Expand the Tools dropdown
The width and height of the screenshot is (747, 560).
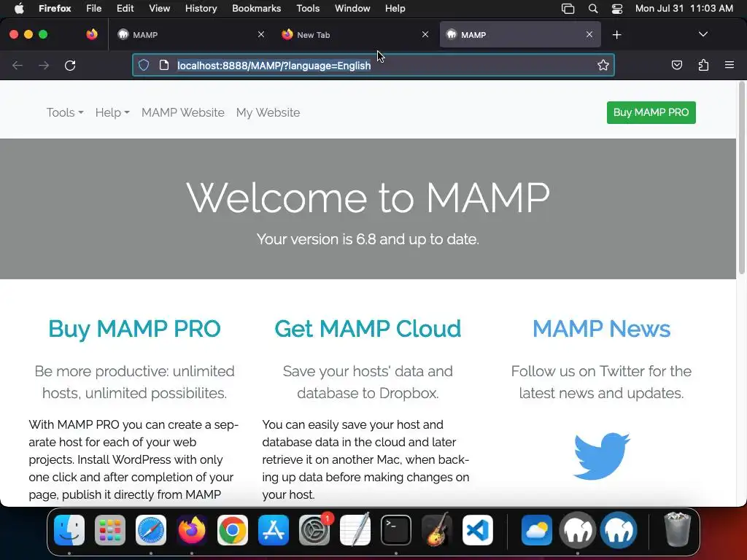point(65,113)
